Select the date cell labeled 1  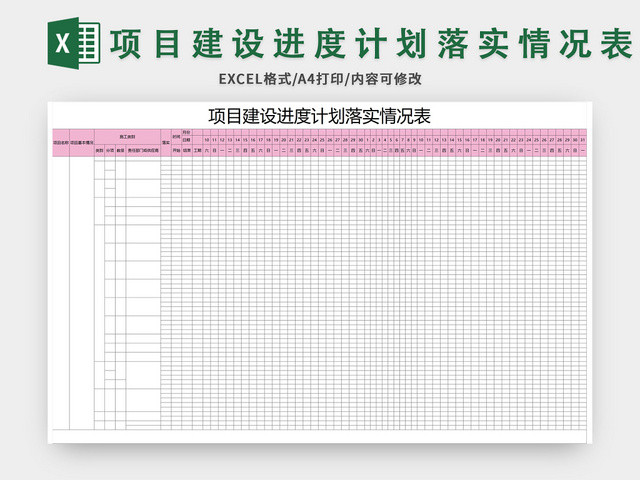point(367,140)
